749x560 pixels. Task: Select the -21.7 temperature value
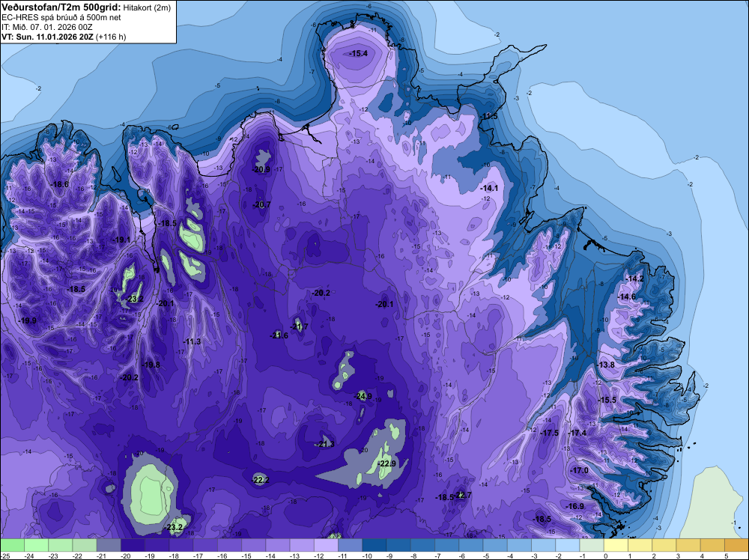tap(300, 326)
